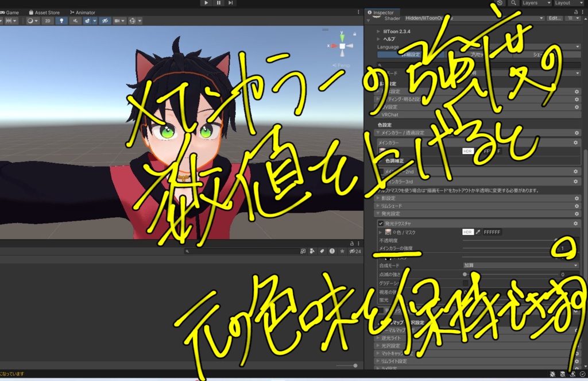Open the gear menu on the リムシェード row

click(577, 206)
